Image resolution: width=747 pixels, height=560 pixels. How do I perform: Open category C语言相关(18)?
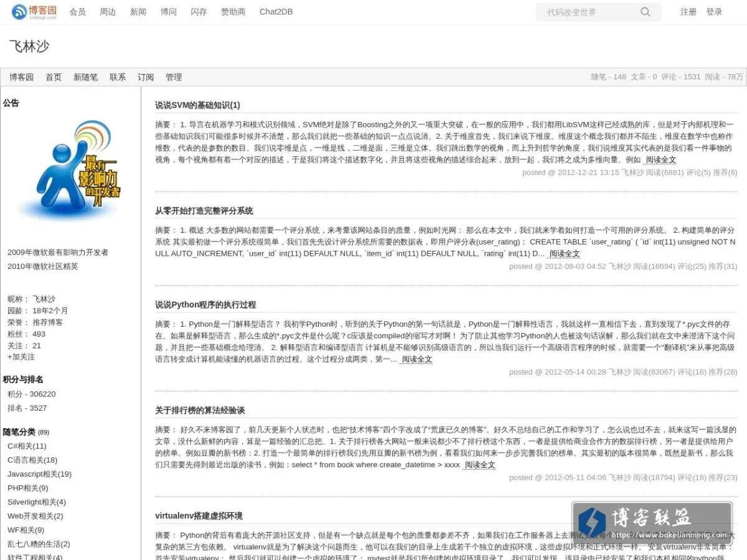pyautogui.click(x=32, y=460)
